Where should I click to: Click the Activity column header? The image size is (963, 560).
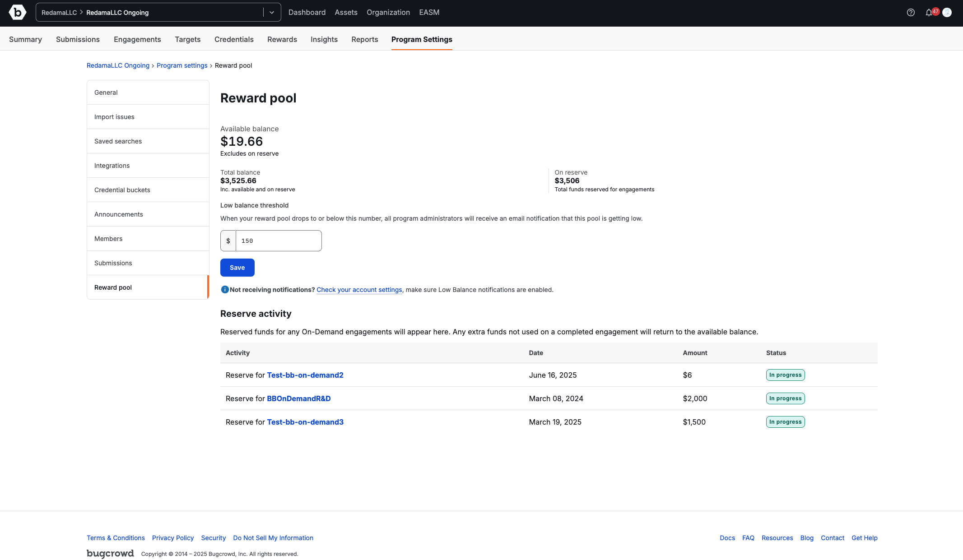point(237,353)
